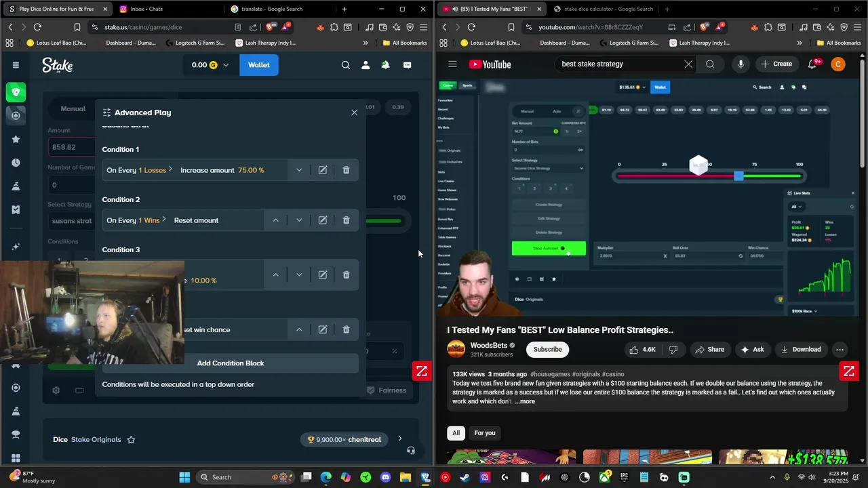Open YouTube guide hamburger menu
868x488 pixels.
(x=452, y=64)
